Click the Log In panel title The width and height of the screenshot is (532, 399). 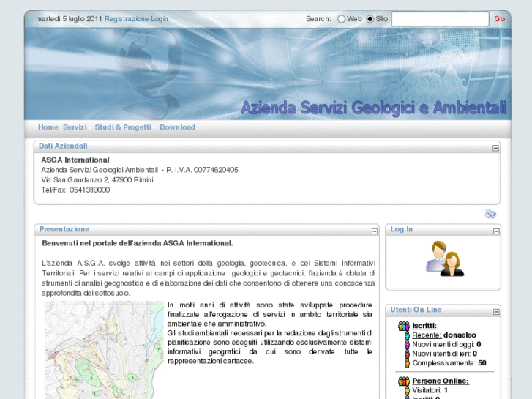pos(401,229)
